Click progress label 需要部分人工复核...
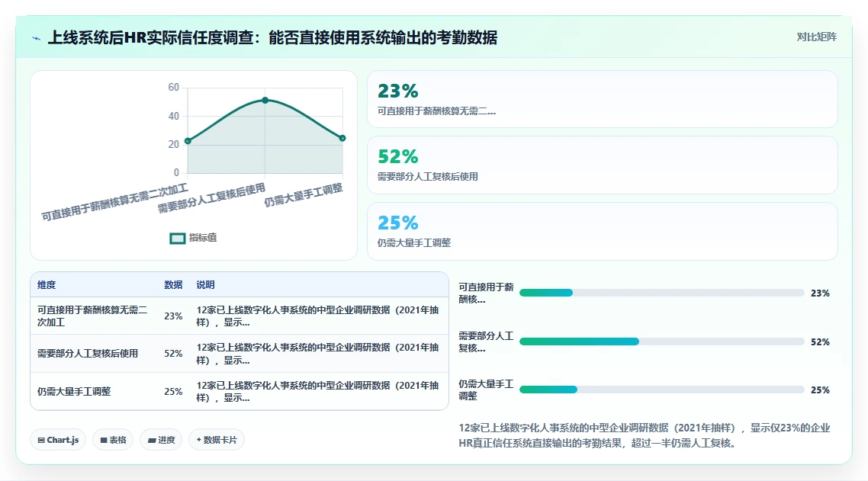 (486, 342)
